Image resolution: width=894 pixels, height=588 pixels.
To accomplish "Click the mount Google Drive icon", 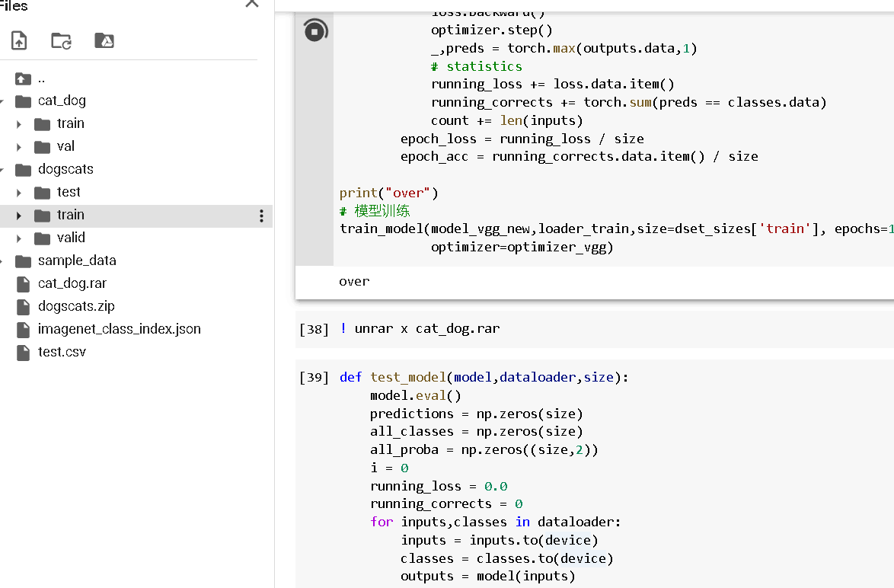I will click(104, 40).
